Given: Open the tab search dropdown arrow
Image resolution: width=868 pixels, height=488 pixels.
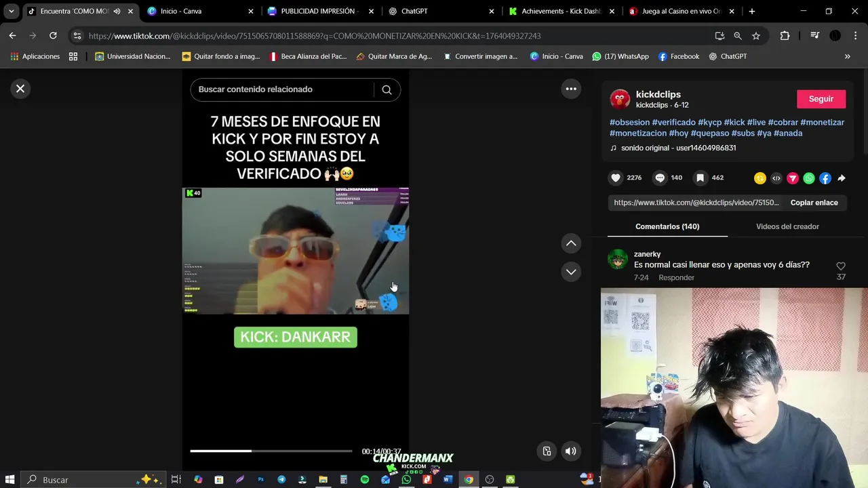Looking at the screenshot, I should click(11, 11).
